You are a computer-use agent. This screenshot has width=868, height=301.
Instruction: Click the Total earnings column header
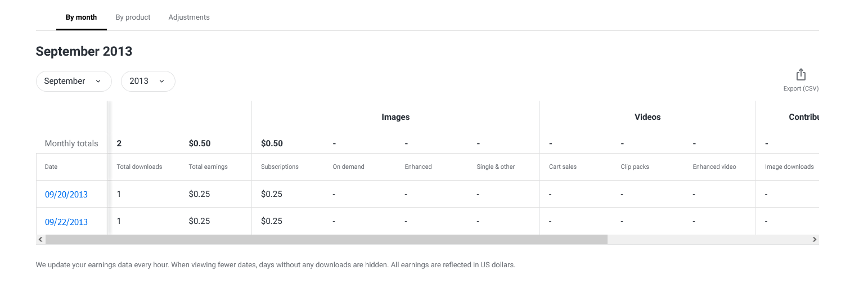tap(208, 167)
